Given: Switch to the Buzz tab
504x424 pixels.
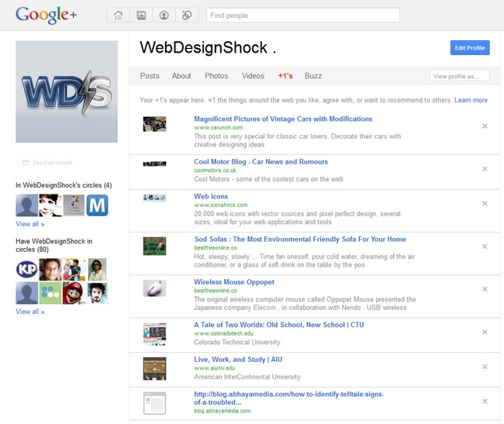Looking at the screenshot, I should click(x=313, y=76).
